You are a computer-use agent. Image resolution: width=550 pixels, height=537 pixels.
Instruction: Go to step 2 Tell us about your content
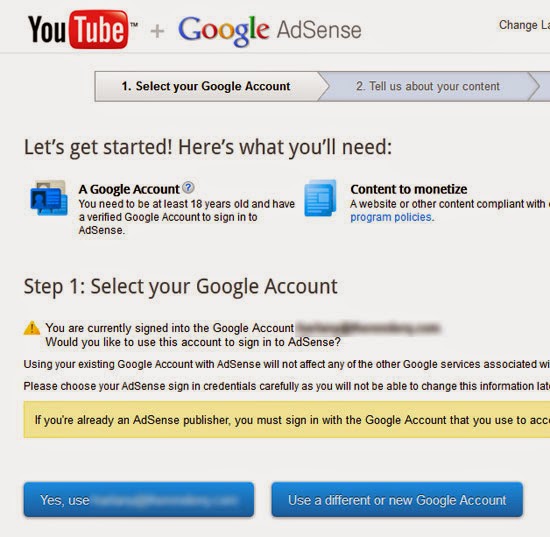[428, 87]
